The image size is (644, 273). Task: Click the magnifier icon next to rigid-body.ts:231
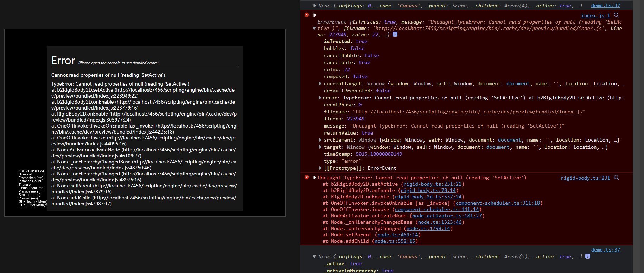617,178
